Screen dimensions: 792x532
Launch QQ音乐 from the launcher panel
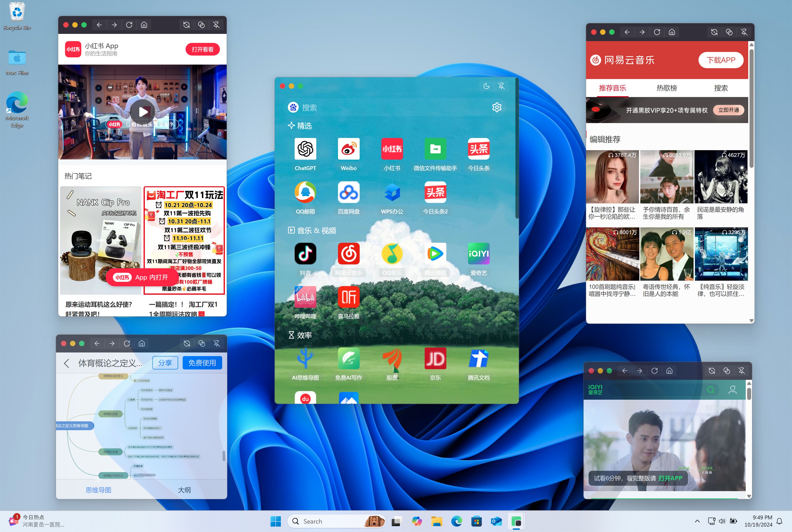tap(392, 254)
